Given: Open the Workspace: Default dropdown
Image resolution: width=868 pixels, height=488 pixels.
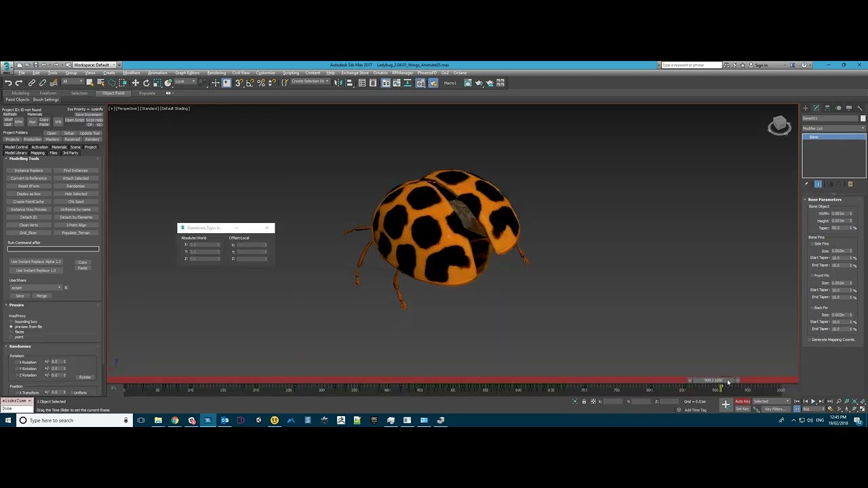Looking at the screenshot, I should (94, 65).
